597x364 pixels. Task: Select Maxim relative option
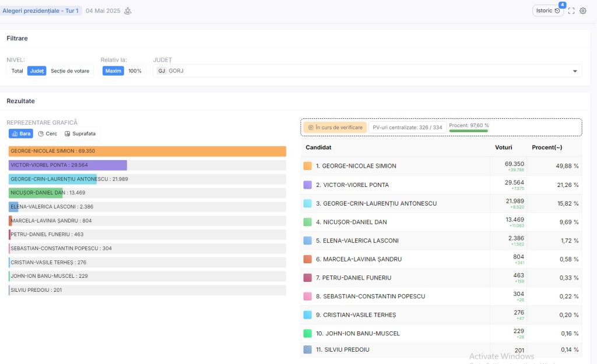point(113,71)
